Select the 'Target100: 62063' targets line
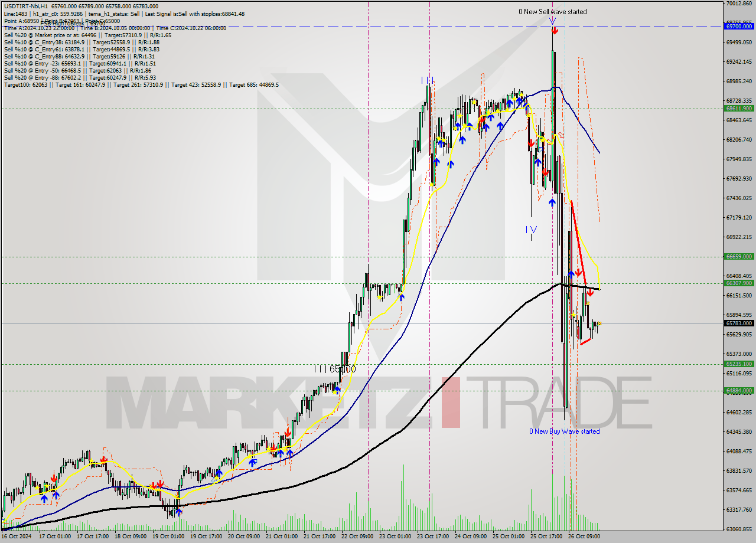 tap(141, 84)
